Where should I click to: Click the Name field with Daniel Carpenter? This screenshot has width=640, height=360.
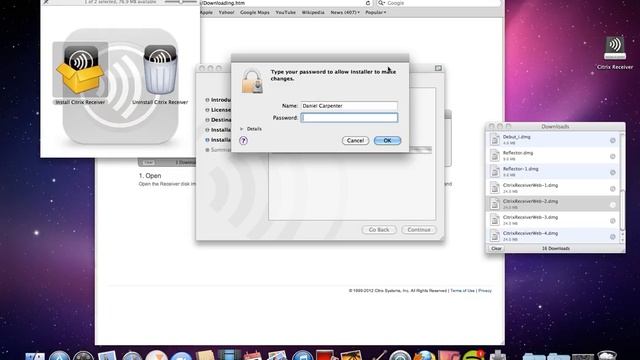coord(349,106)
